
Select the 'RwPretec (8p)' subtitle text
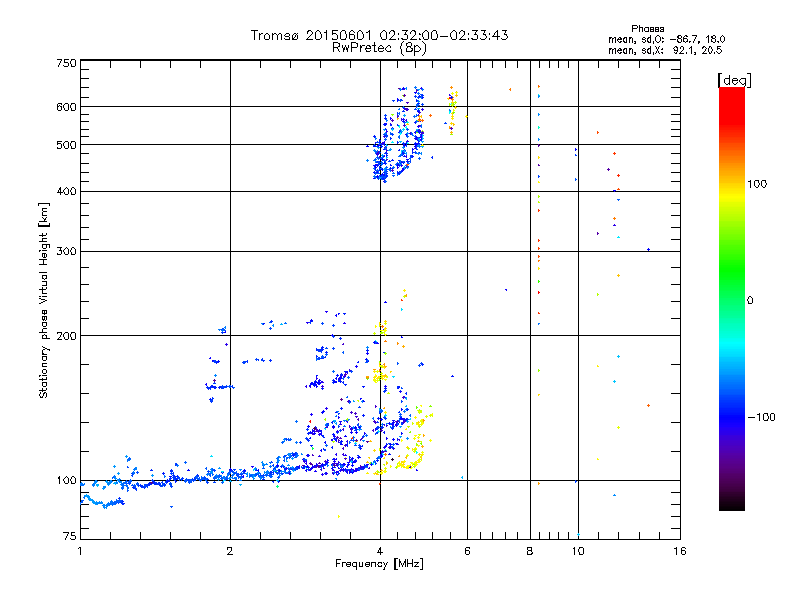(379, 48)
